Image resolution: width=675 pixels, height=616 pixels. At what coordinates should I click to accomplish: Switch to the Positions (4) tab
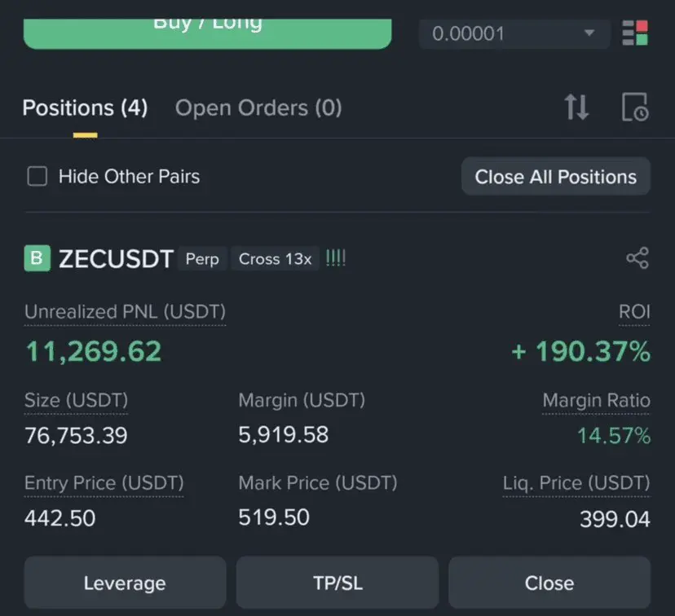coord(85,108)
